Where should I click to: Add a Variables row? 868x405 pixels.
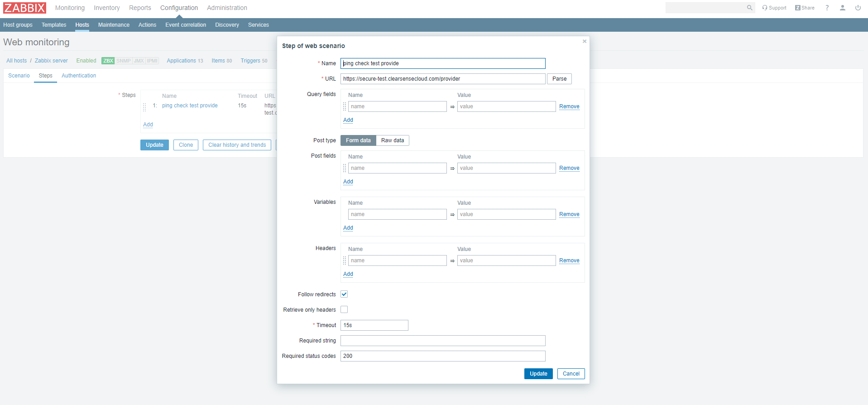point(348,228)
